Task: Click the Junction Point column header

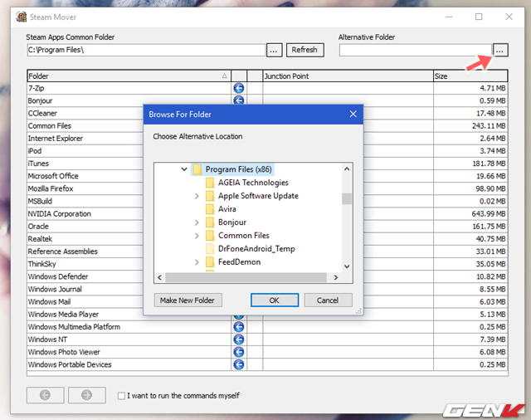Action: (348, 76)
